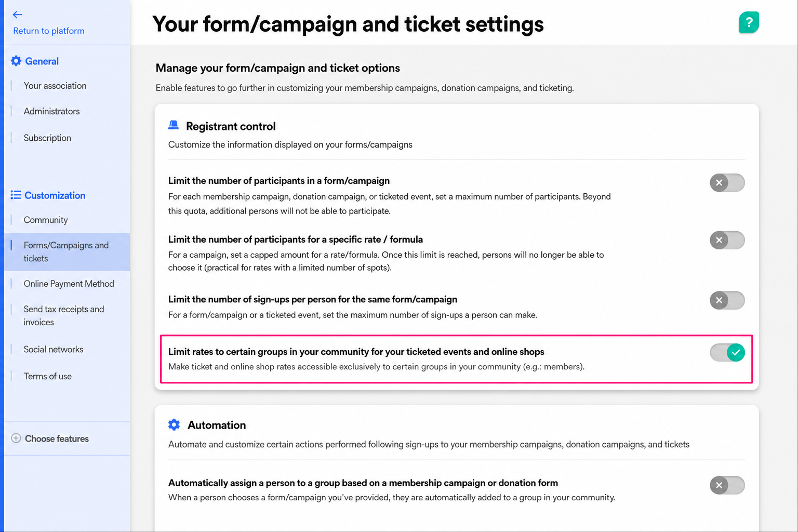Click the plus icon beside Choose features
This screenshot has width=798, height=532.
click(16, 438)
